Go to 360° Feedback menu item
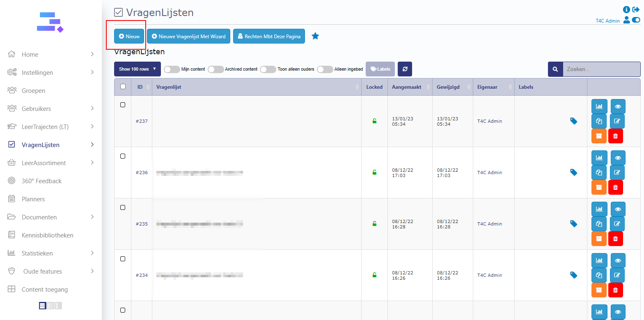This screenshot has height=320, width=644. coord(41,181)
